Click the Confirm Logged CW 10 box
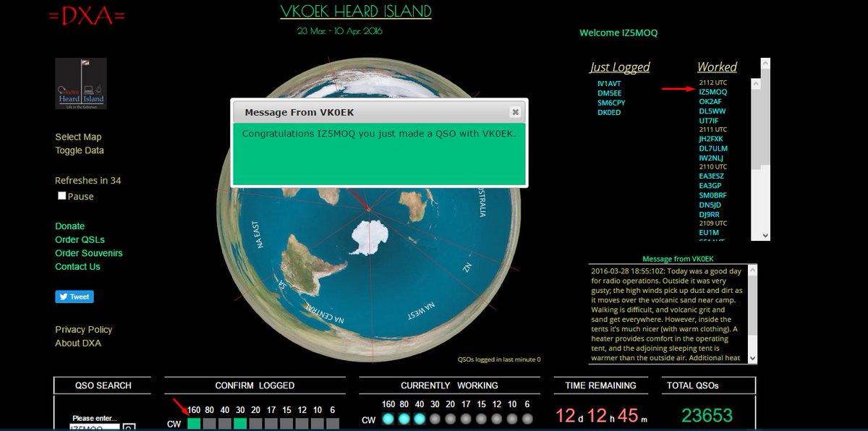Image resolution: width=868 pixels, height=431 pixels. [318, 424]
